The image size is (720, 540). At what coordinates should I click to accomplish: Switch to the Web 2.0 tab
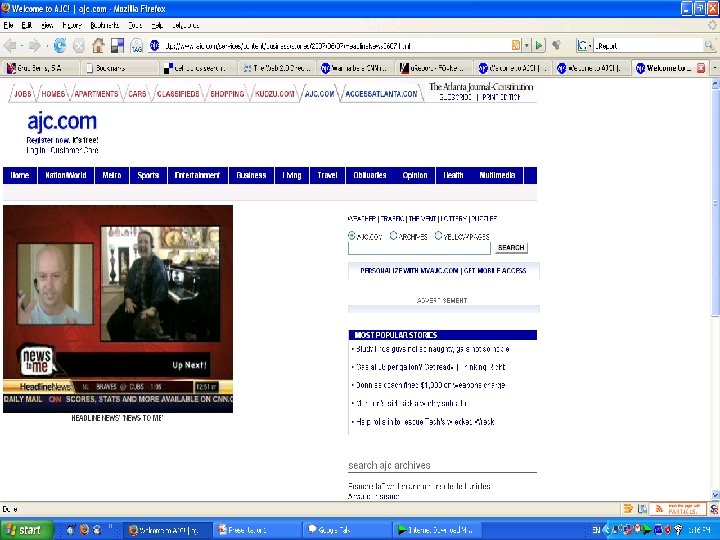277,68
